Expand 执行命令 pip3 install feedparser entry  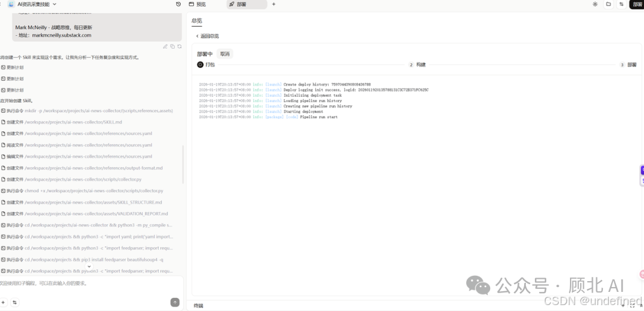point(82,260)
